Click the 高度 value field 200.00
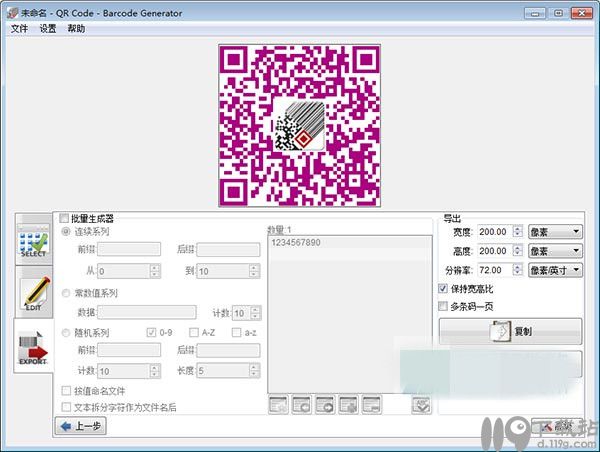This screenshot has height=452, width=600. [x=495, y=251]
